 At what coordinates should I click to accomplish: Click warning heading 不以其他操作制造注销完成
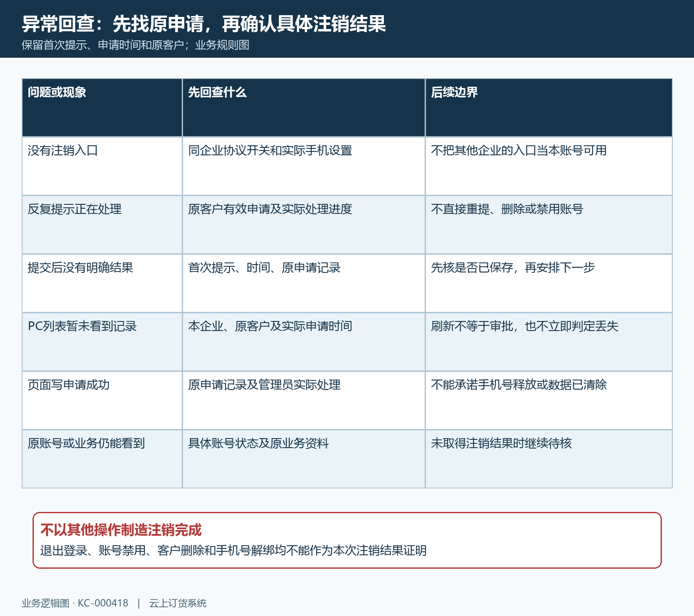tap(121, 530)
